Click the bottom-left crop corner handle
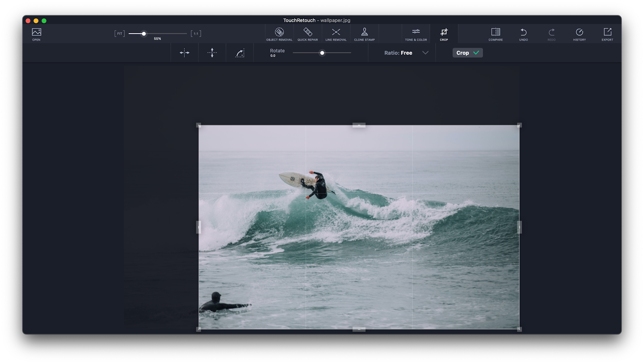 [x=198, y=329]
